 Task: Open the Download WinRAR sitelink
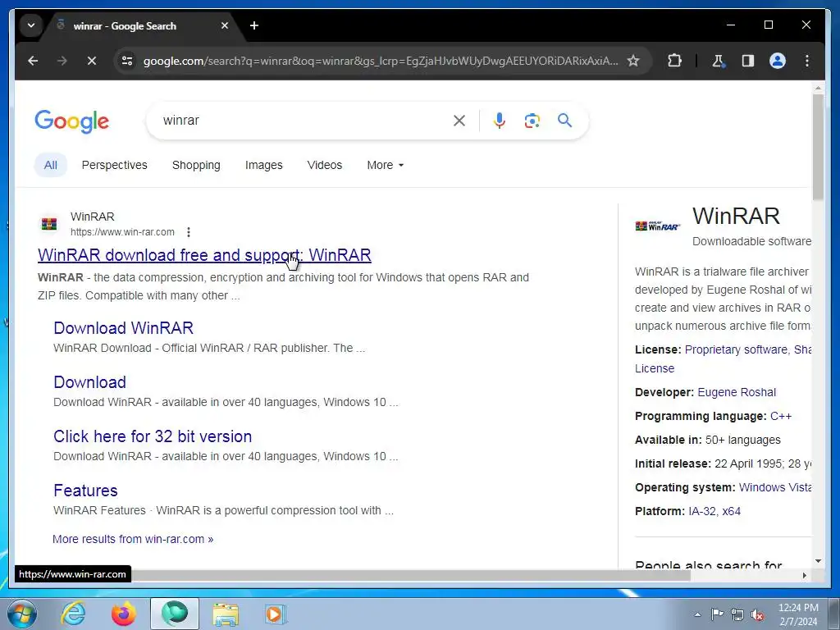[123, 328]
